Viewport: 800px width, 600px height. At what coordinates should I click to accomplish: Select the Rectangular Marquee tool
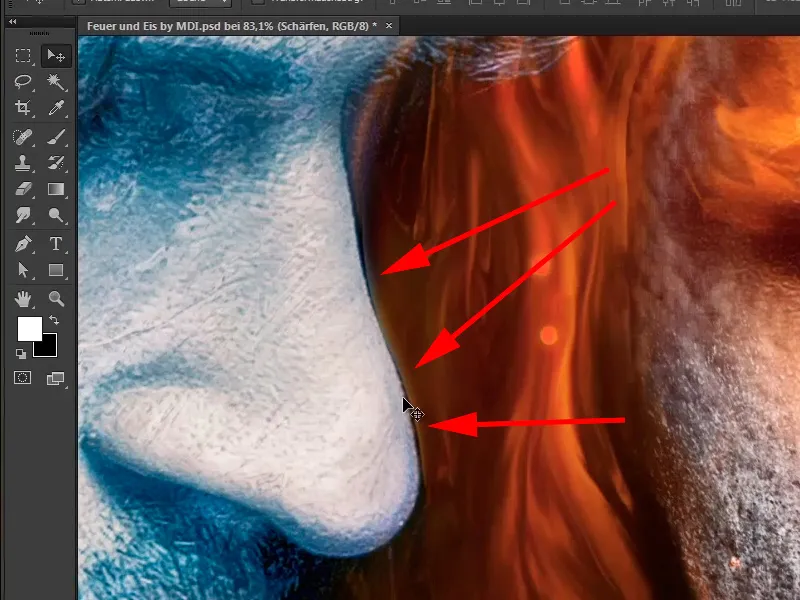point(23,55)
